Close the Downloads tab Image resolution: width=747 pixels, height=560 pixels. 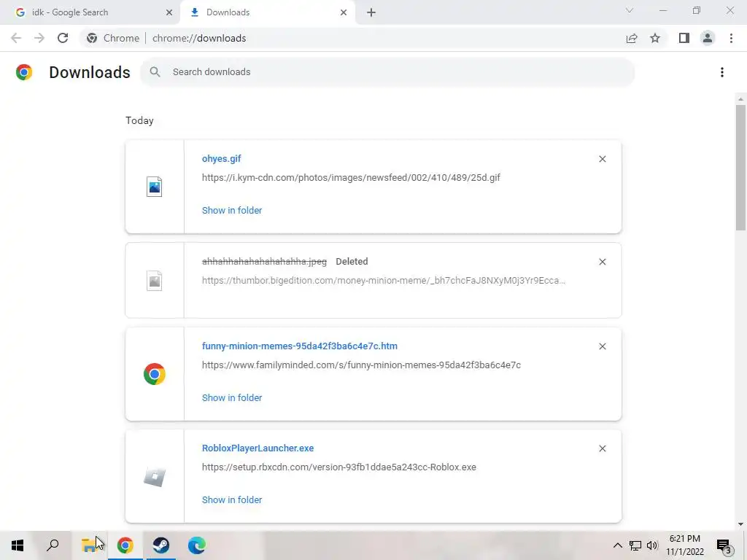pos(344,12)
